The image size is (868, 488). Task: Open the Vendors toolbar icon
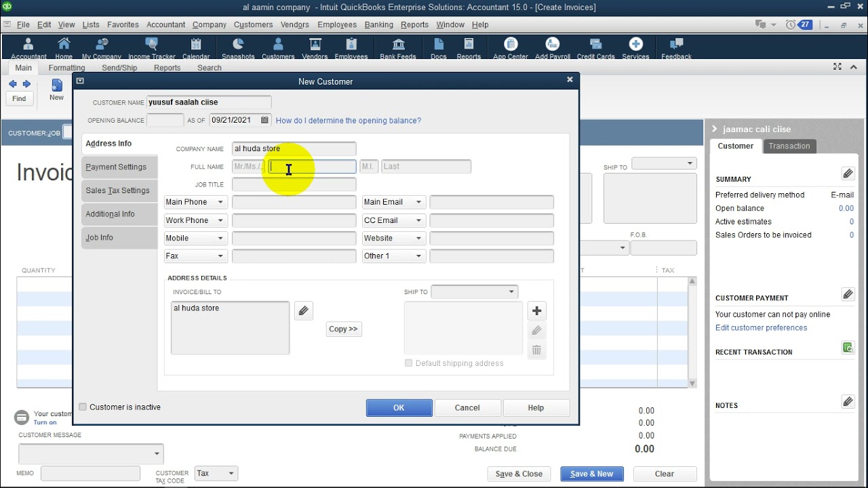(315, 47)
